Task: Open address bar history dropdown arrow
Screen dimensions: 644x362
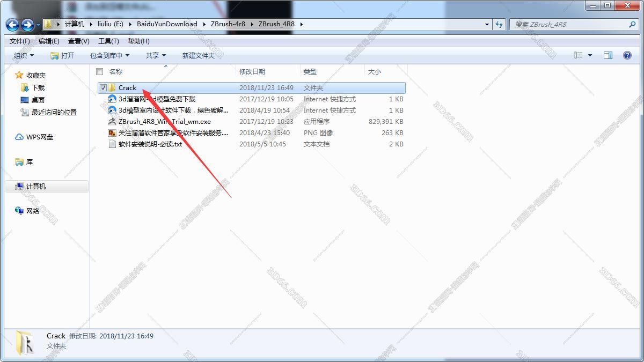Action: coord(487,25)
